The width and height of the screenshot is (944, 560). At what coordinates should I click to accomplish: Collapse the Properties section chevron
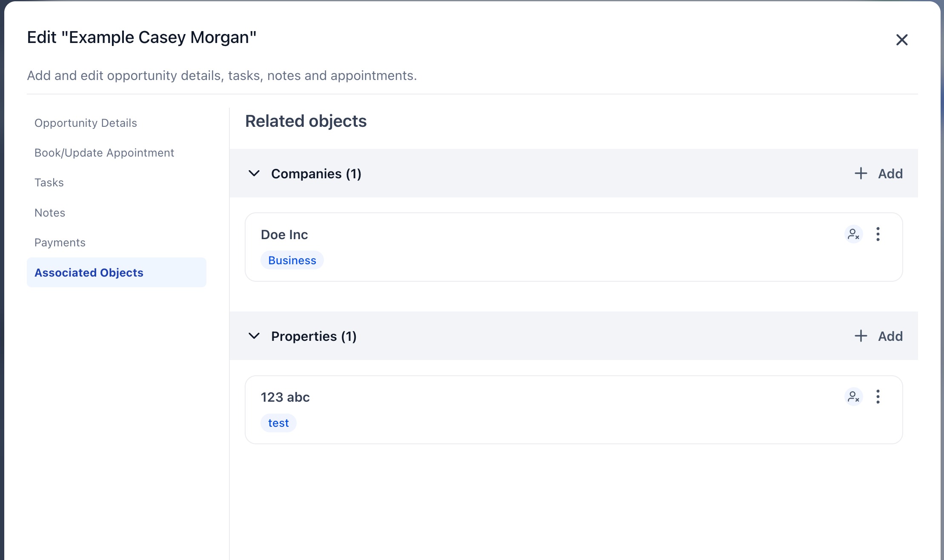click(254, 336)
